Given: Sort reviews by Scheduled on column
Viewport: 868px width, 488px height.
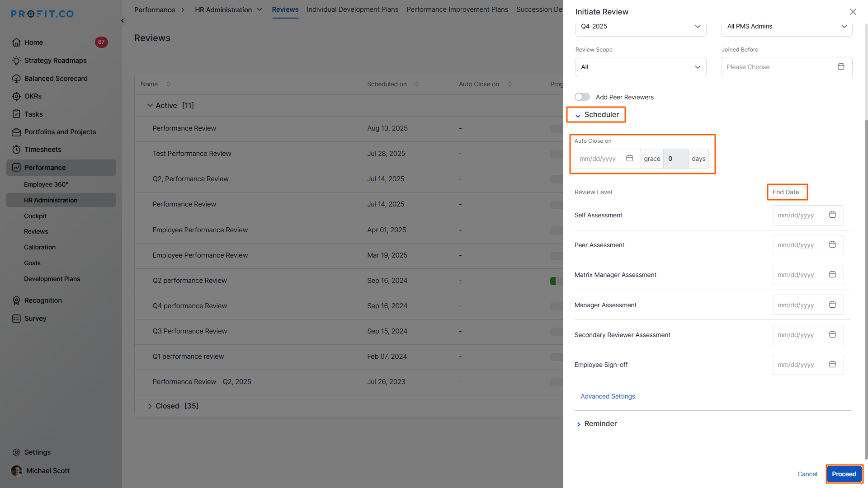Looking at the screenshot, I should pos(417,84).
